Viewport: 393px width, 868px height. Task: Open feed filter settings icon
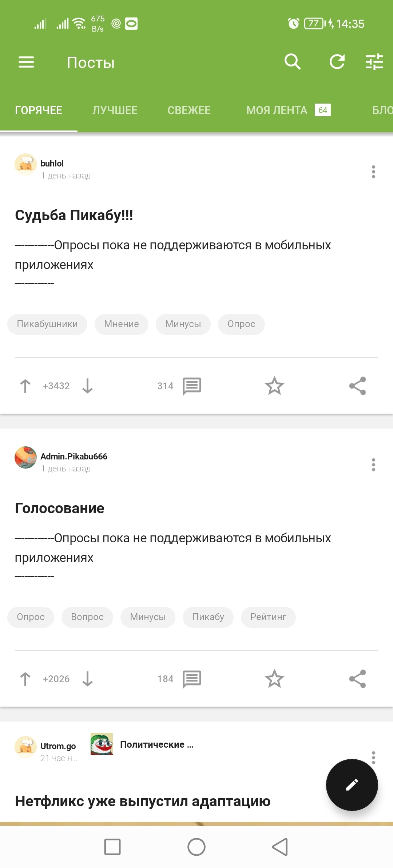374,62
